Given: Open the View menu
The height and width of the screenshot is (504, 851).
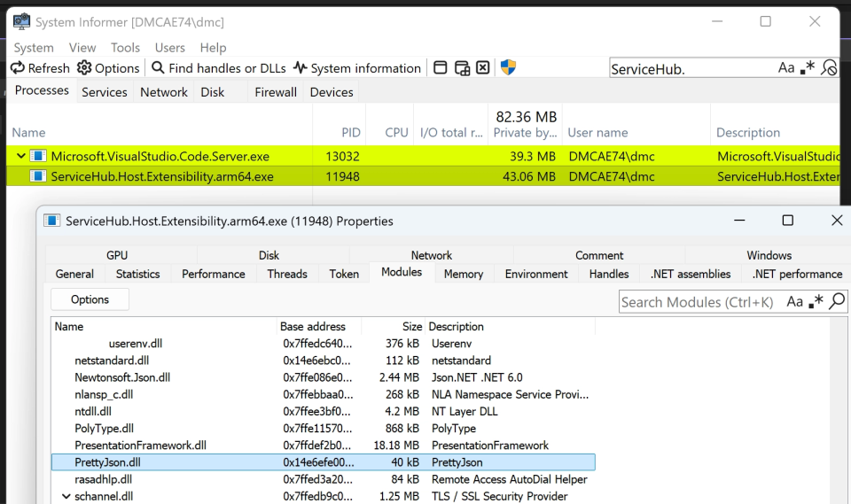Looking at the screenshot, I should tap(82, 48).
